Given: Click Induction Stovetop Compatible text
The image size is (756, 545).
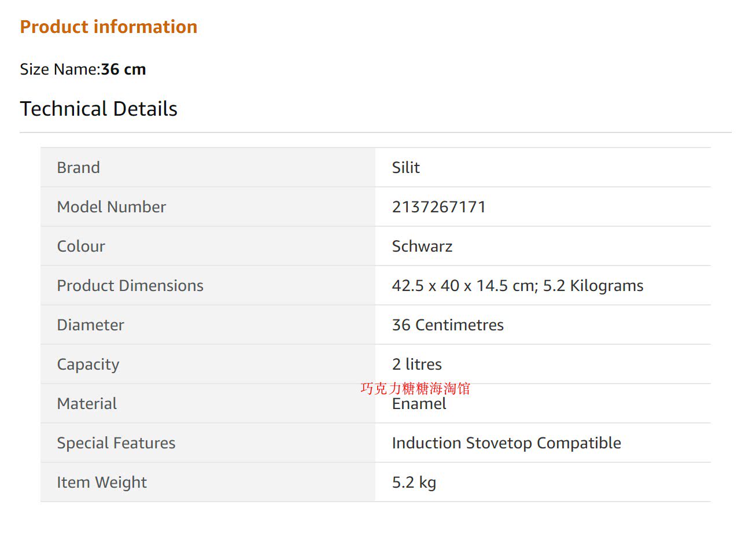Looking at the screenshot, I should [x=506, y=443].
